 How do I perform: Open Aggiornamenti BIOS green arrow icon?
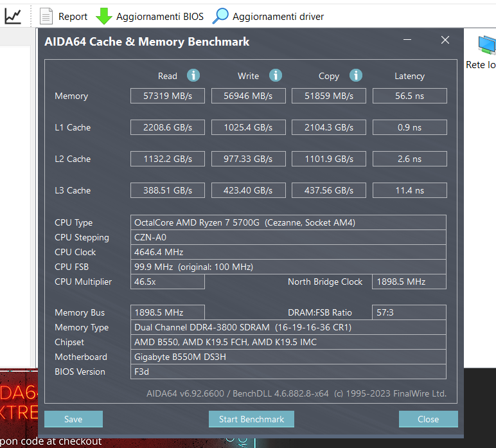[103, 16]
